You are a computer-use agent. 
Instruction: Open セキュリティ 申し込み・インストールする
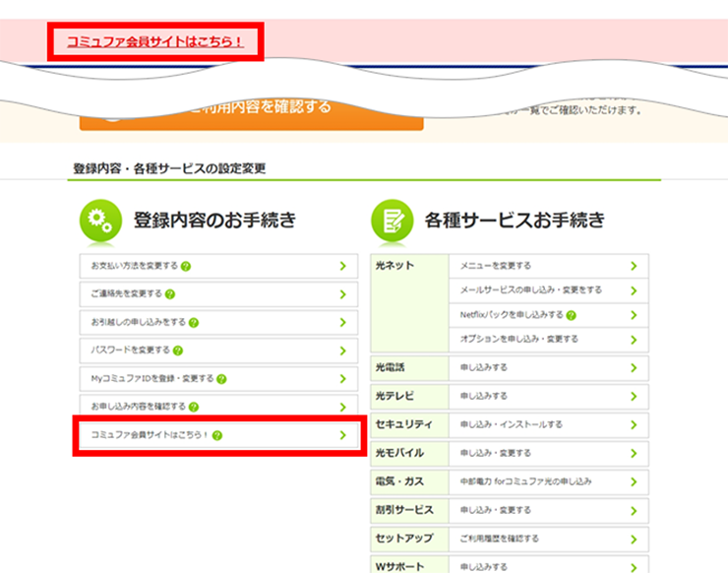pos(549,424)
